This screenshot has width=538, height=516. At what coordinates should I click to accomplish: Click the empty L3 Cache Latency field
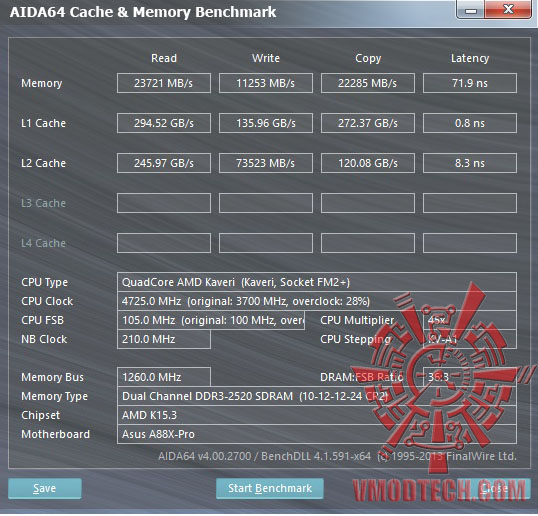click(470, 203)
